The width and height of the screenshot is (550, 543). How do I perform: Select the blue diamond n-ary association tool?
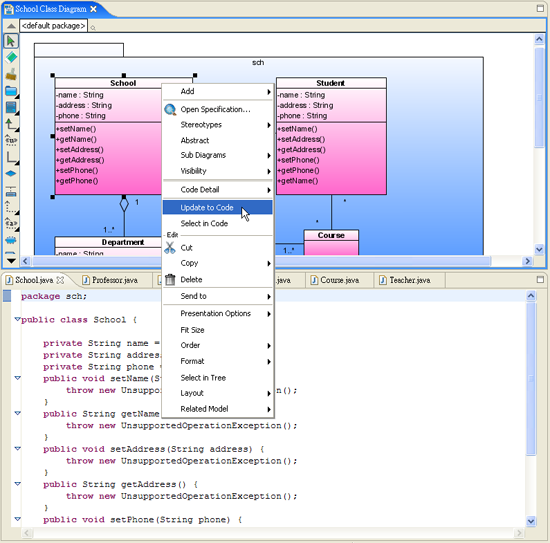coord(11,174)
